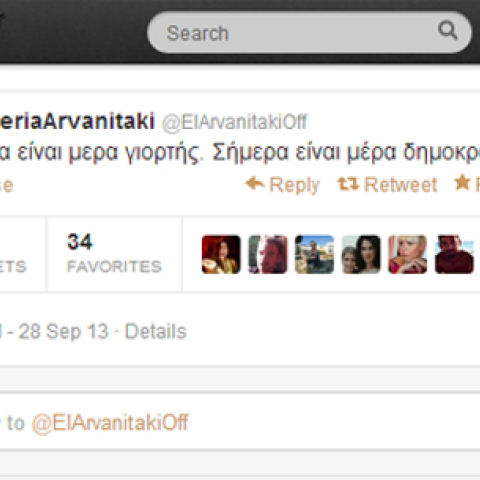Select the avatar with dark red shirt

pyautogui.click(x=454, y=254)
